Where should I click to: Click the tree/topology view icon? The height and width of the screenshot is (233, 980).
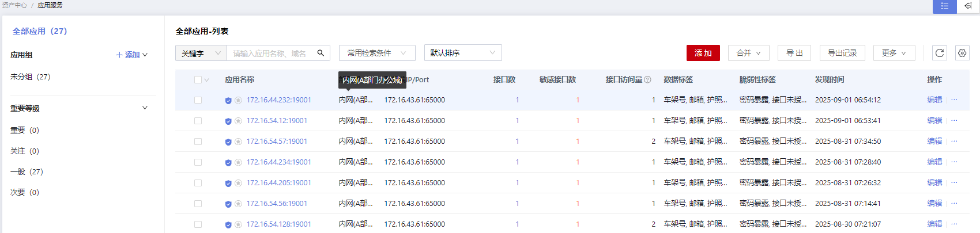pos(968,6)
